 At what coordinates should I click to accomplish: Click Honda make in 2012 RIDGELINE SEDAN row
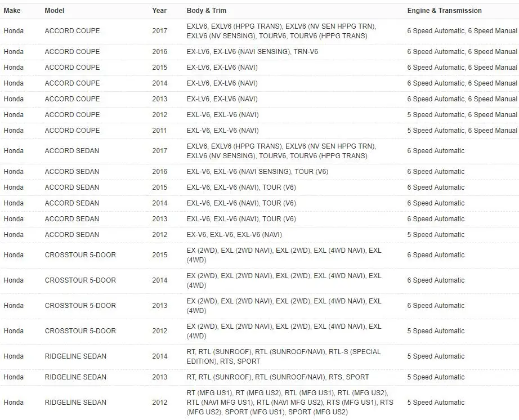[x=14, y=403]
